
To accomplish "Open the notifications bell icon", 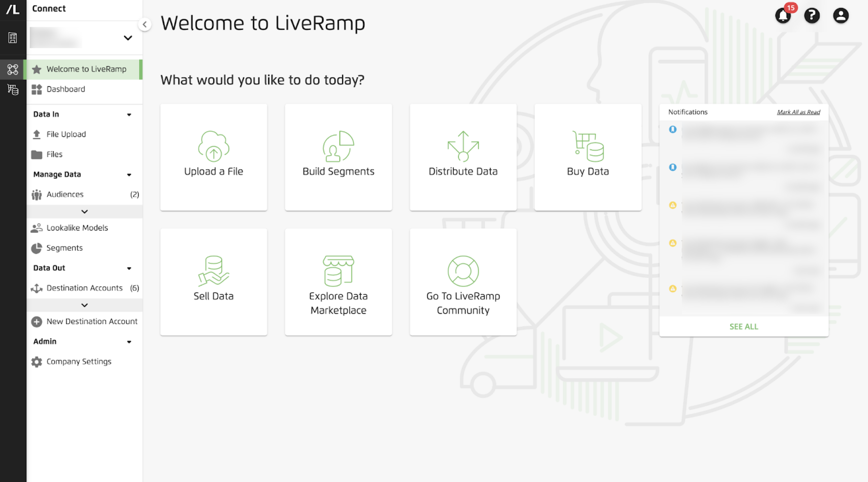I will [783, 15].
